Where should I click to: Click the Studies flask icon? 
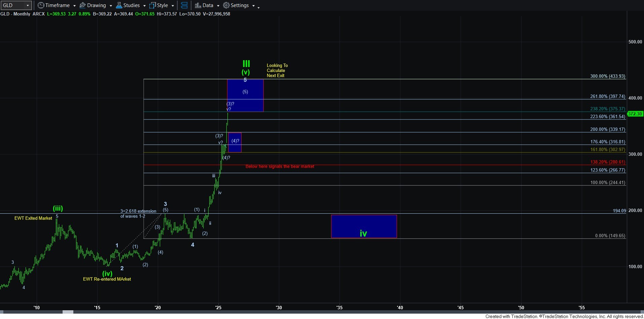pos(119,5)
